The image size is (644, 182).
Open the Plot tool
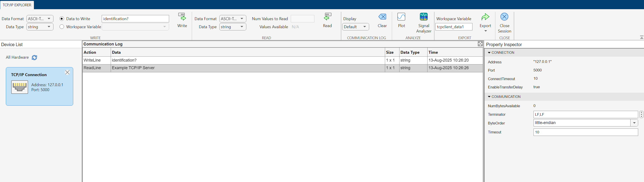pos(401,17)
